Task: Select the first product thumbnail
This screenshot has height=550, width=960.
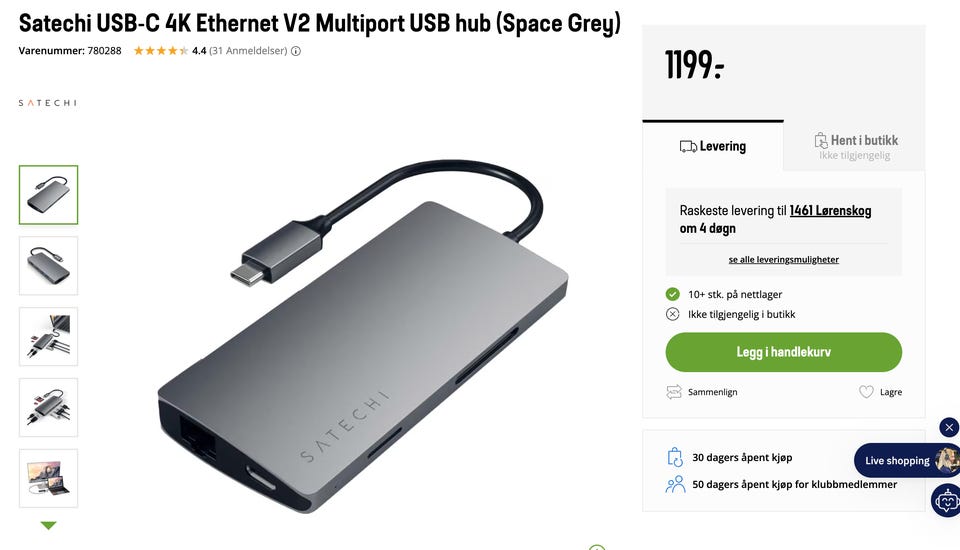Action: (x=48, y=195)
